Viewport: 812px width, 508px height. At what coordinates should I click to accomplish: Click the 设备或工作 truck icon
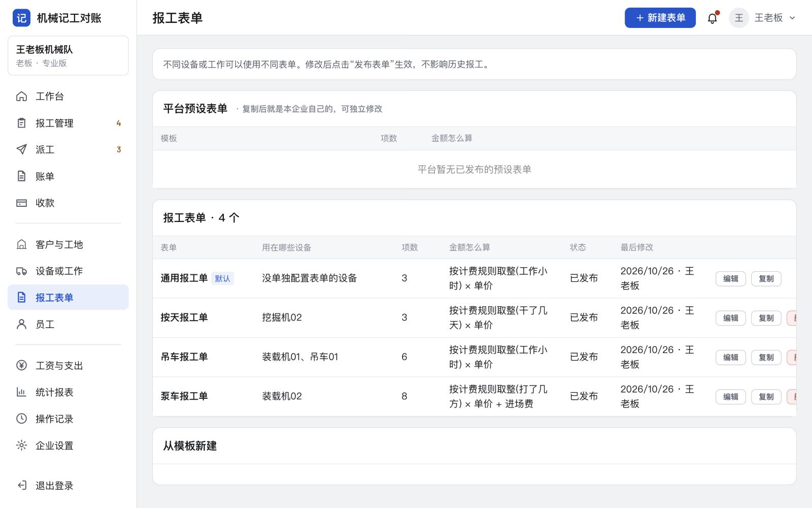21,271
